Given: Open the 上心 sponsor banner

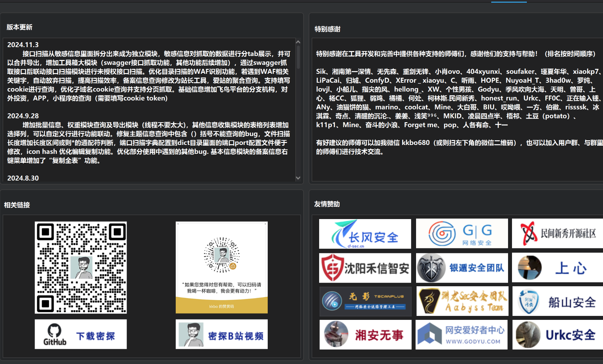Looking at the screenshot, I should 558,267.
